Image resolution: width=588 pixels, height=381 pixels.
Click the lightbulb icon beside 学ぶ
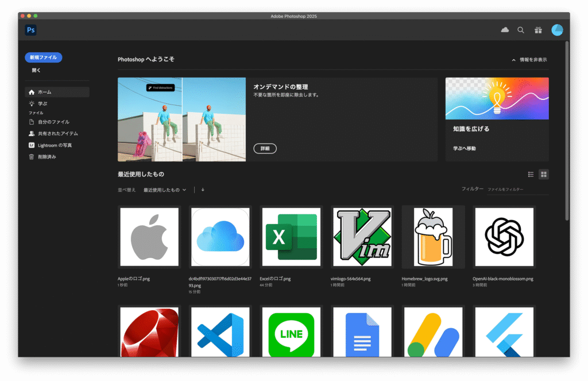point(32,103)
